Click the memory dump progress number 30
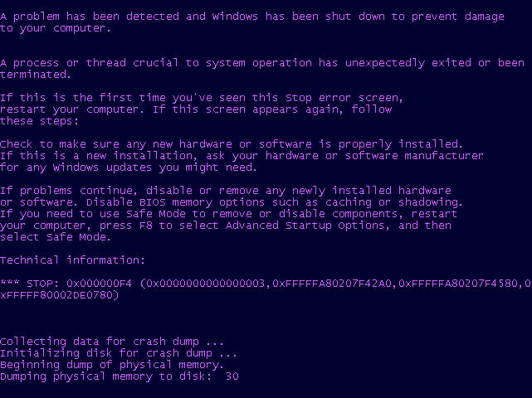This screenshot has height=398, width=532. 232,376
